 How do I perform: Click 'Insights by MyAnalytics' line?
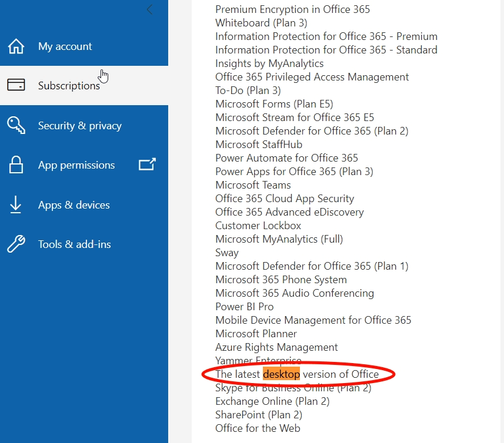269,63
